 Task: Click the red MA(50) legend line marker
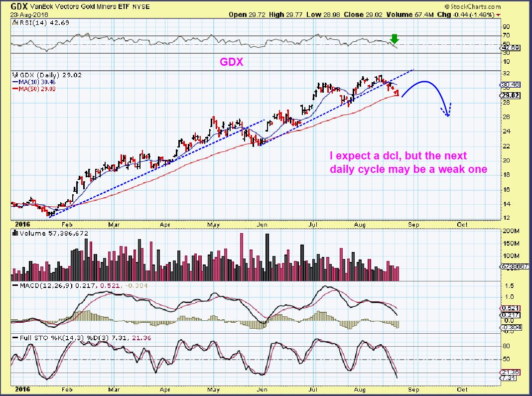pos(15,89)
